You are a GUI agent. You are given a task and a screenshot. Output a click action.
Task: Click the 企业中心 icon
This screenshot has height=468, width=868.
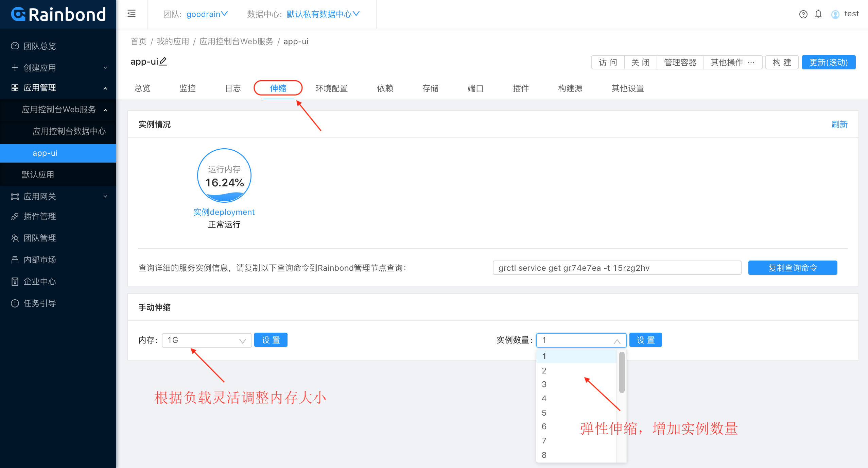point(15,282)
